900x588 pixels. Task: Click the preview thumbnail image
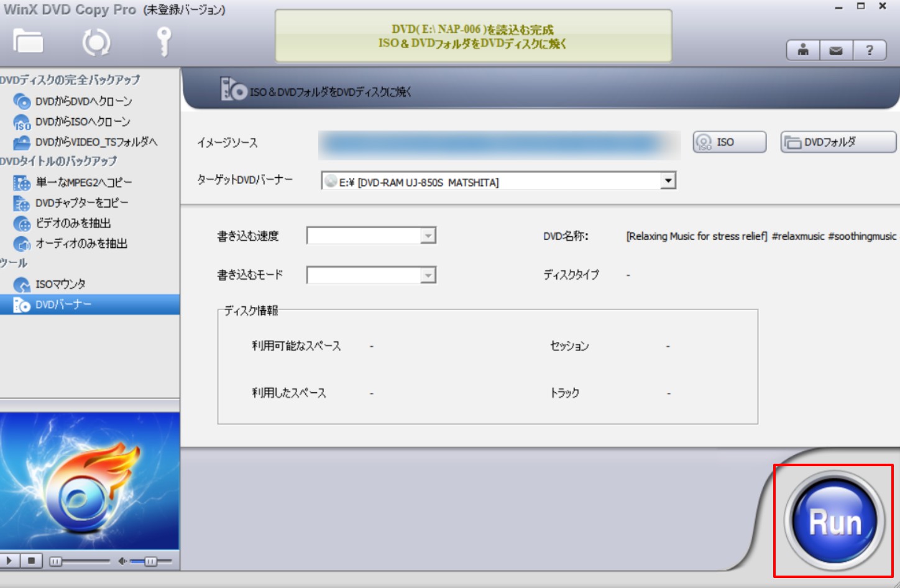[90, 481]
